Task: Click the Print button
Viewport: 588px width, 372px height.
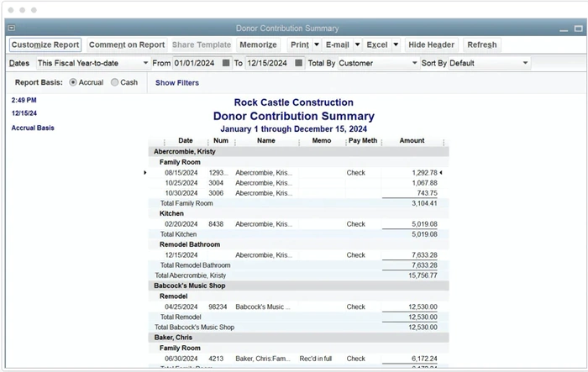Action: click(x=300, y=45)
